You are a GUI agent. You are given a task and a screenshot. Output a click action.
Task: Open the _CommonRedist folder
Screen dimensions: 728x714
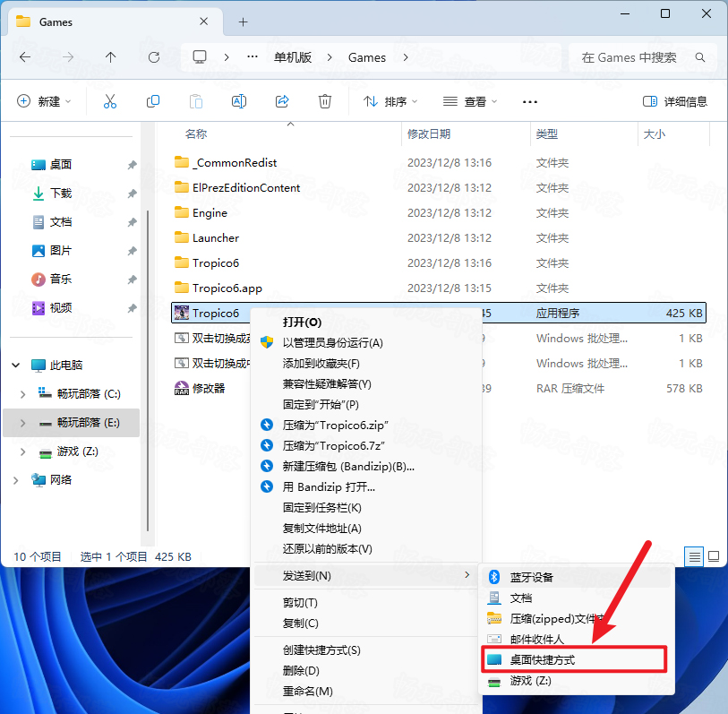pyautogui.click(x=235, y=162)
